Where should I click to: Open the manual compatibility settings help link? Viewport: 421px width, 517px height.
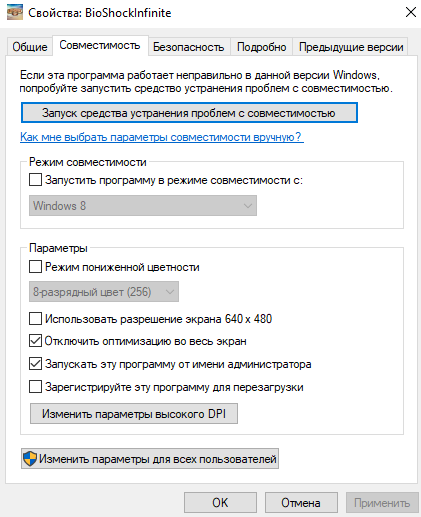pos(162,137)
